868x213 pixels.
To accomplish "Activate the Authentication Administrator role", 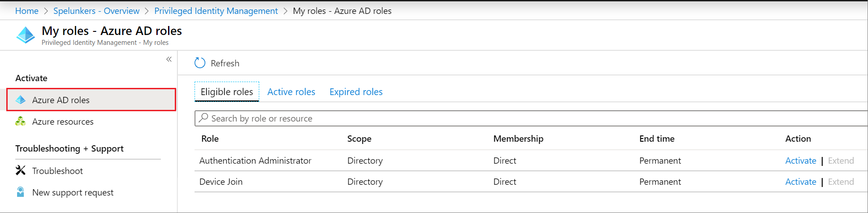I will [x=801, y=161].
